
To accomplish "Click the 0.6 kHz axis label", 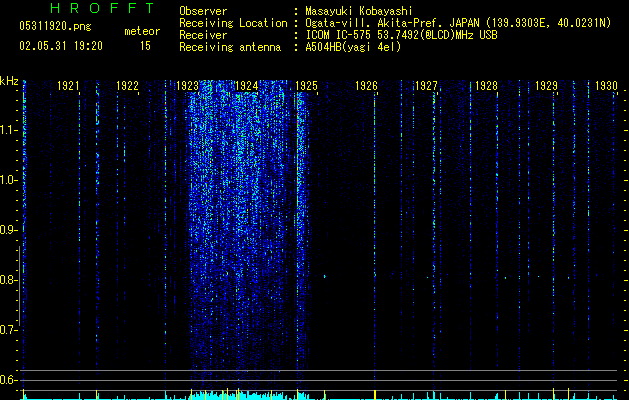I will tap(9, 380).
